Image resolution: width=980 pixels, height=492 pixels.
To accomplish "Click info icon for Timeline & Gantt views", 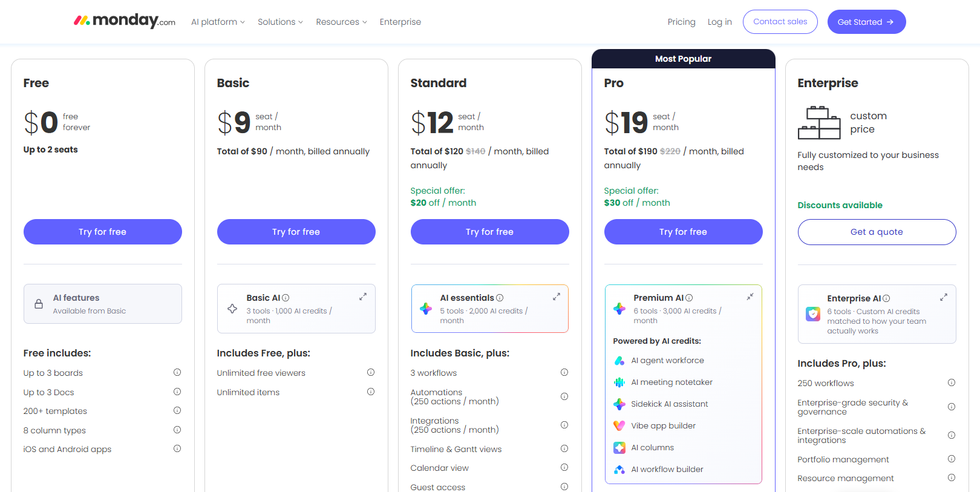I will (564, 448).
